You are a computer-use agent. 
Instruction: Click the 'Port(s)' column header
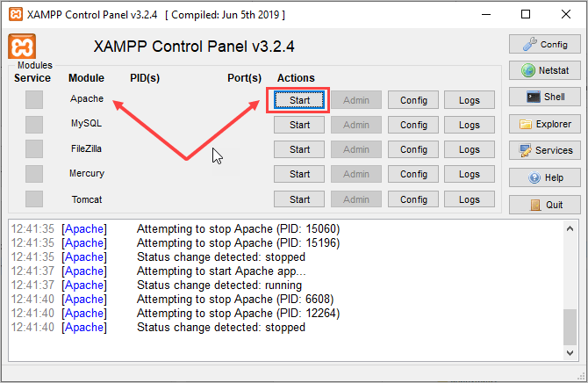(x=245, y=78)
